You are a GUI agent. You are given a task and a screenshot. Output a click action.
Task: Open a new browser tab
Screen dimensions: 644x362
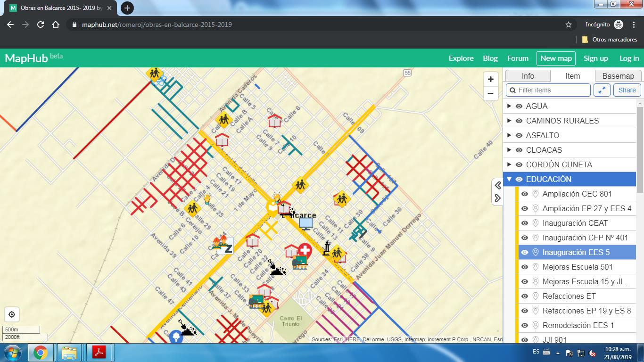click(x=127, y=8)
